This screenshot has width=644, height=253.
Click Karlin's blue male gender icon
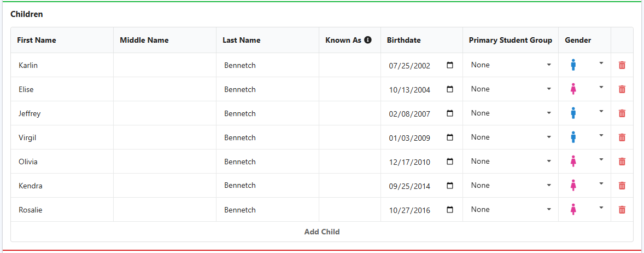(573, 65)
